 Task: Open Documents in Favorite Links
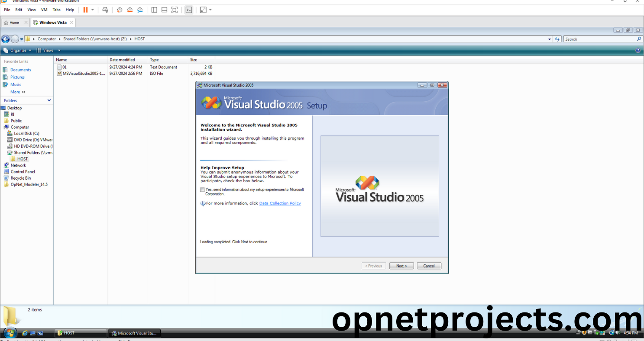pyautogui.click(x=20, y=70)
